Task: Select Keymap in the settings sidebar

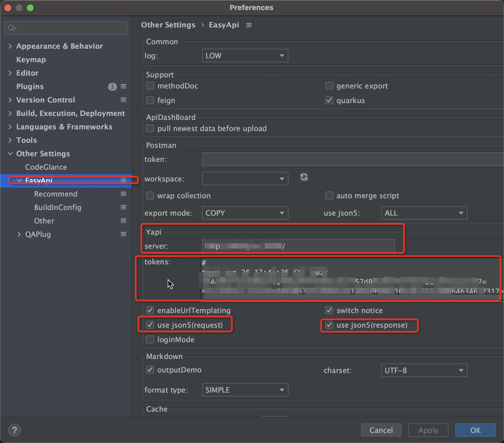Action: pos(31,59)
